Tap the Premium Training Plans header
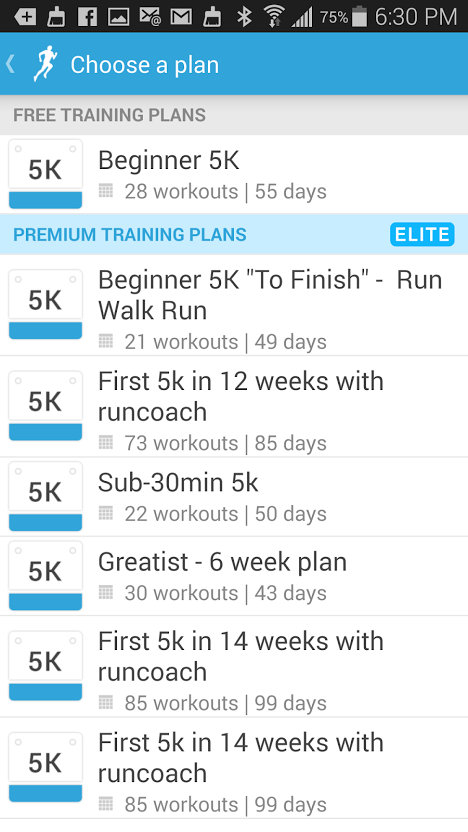Viewport: 468px width, 832px height. click(x=130, y=235)
